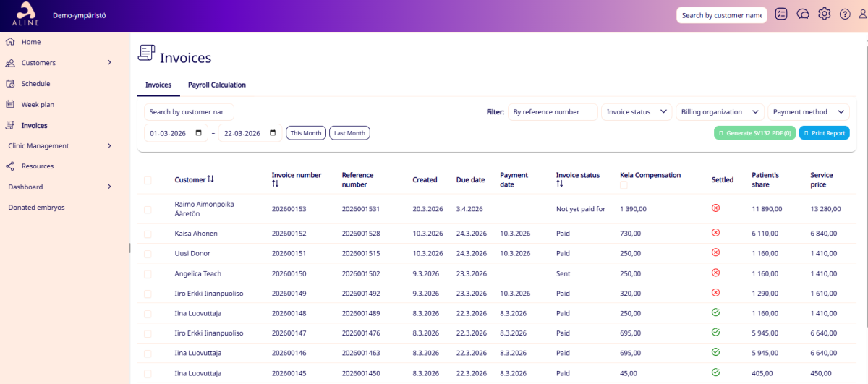Go to Week plan in sidebar

coord(37,105)
